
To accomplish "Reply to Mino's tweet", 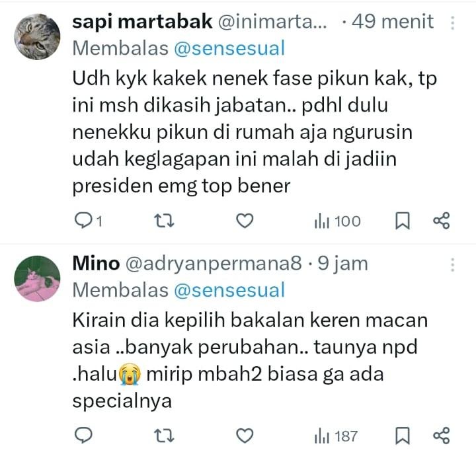I will click(83, 436).
